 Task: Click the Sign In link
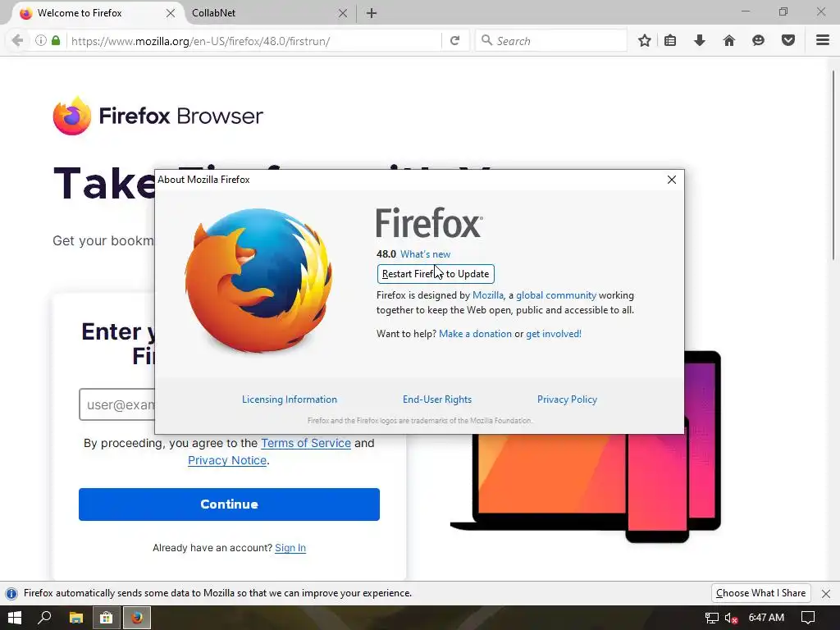(x=290, y=547)
